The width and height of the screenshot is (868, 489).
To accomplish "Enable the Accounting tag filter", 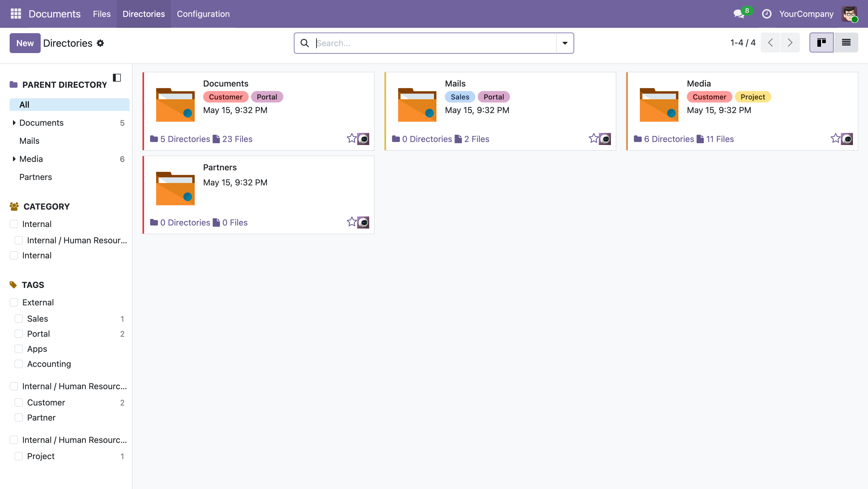I will coord(18,364).
